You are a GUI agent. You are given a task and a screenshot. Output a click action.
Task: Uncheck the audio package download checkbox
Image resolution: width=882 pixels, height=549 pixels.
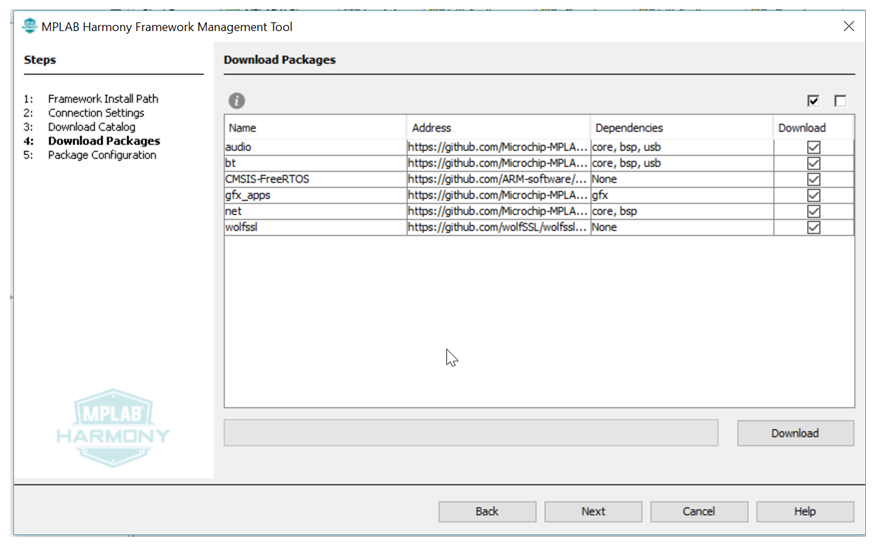pyautogui.click(x=813, y=147)
